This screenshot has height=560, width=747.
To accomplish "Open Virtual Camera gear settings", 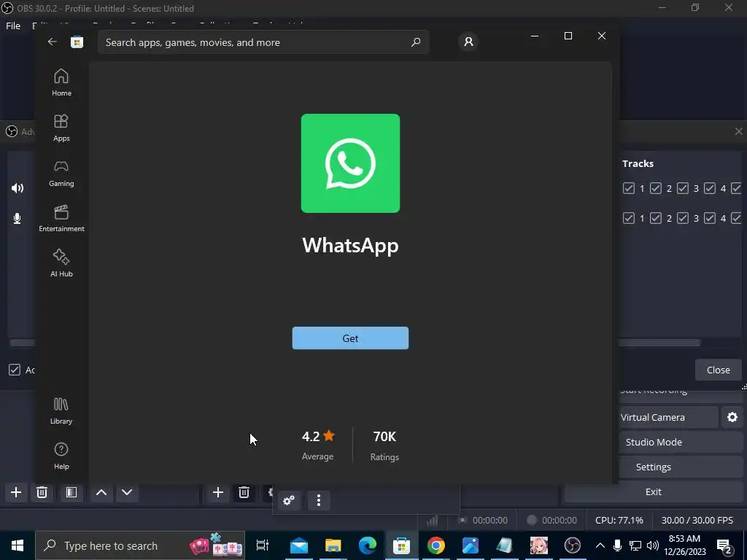I will [732, 417].
